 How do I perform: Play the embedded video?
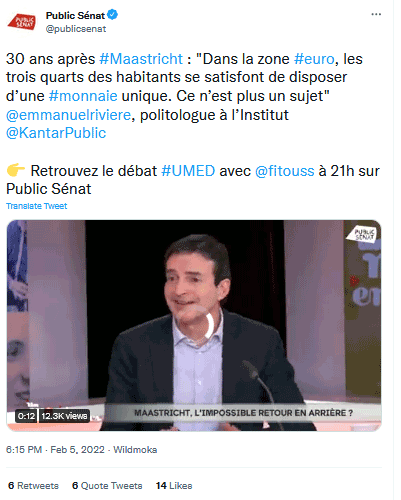coord(194,325)
